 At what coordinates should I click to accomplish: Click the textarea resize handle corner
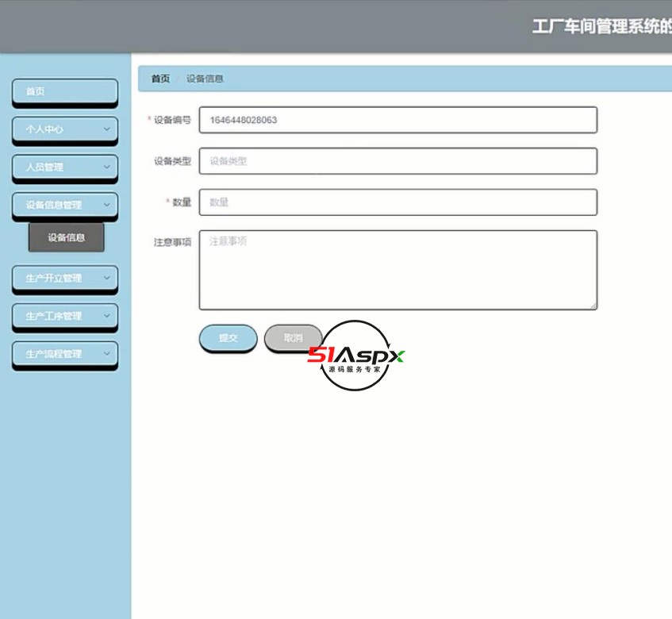click(593, 306)
